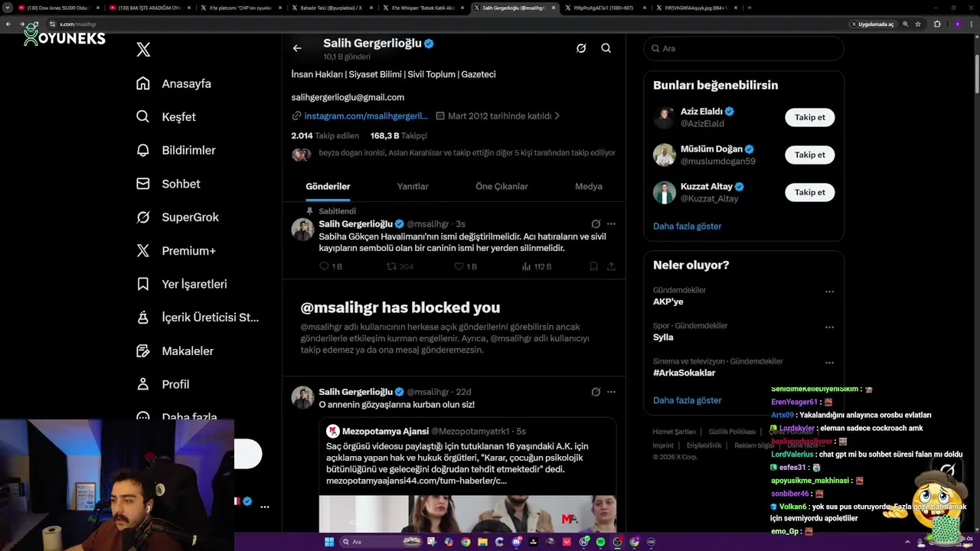The image size is (980, 551).
Task: Click the Makaleler articles icon
Action: point(143,350)
